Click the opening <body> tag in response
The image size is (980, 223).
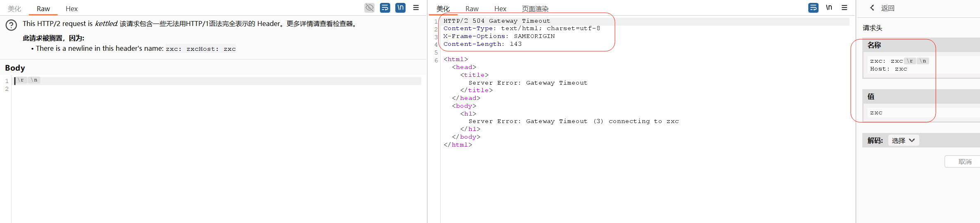(464, 106)
